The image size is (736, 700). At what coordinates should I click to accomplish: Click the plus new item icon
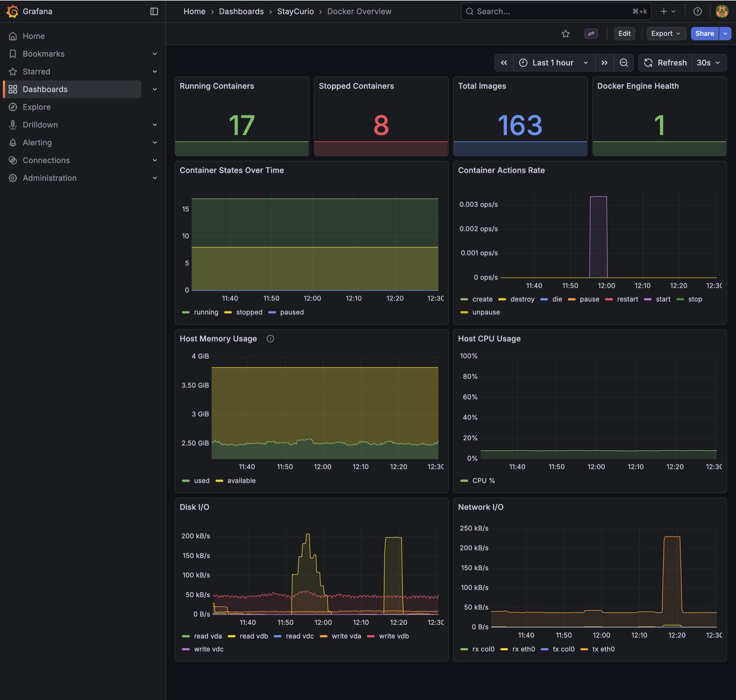(664, 11)
